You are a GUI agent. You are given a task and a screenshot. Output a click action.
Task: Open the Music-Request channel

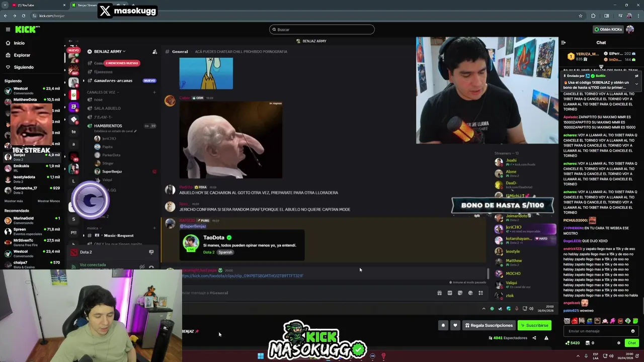point(119,235)
